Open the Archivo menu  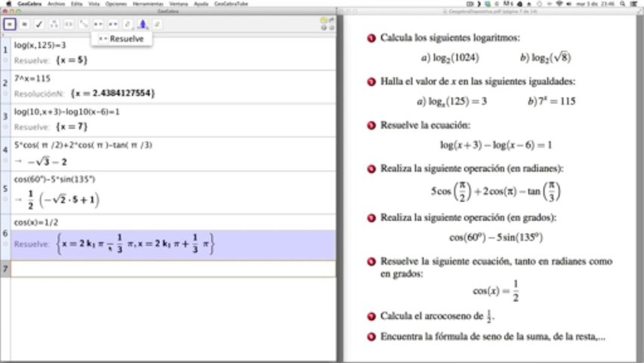[x=56, y=4]
